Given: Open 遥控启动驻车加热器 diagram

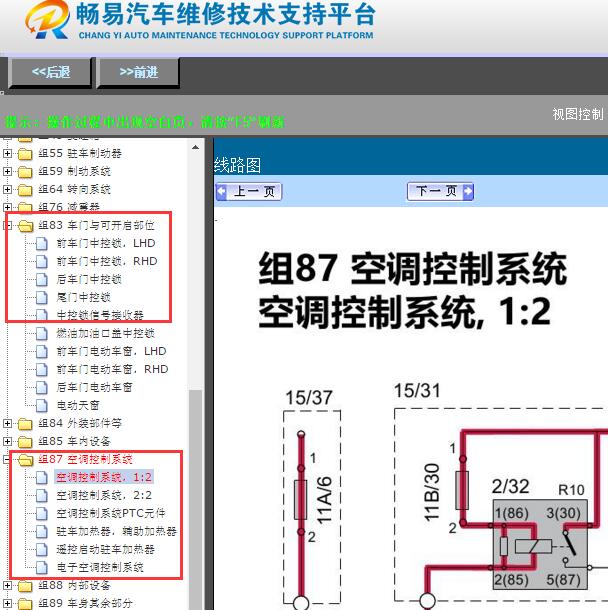Looking at the screenshot, I should (105, 549).
